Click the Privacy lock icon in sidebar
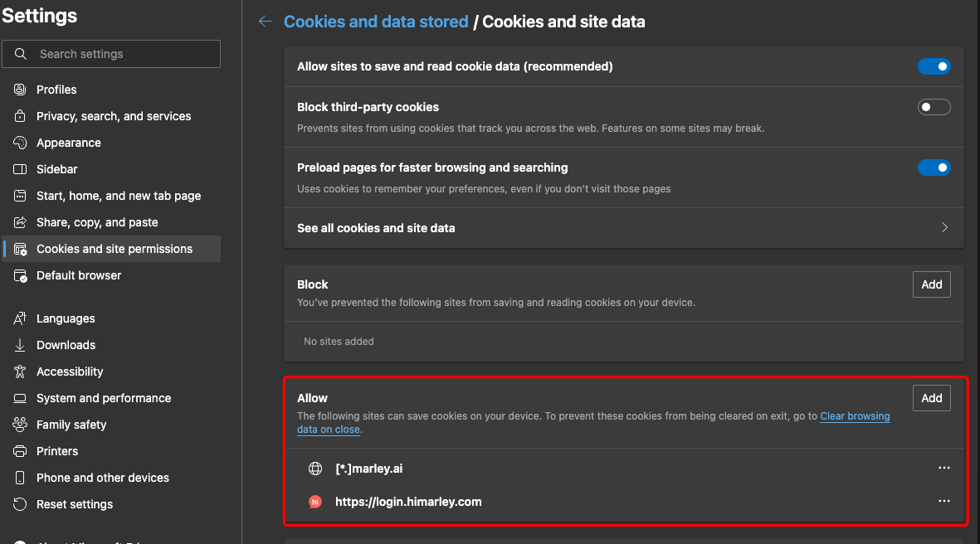980x544 pixels. 21,116
